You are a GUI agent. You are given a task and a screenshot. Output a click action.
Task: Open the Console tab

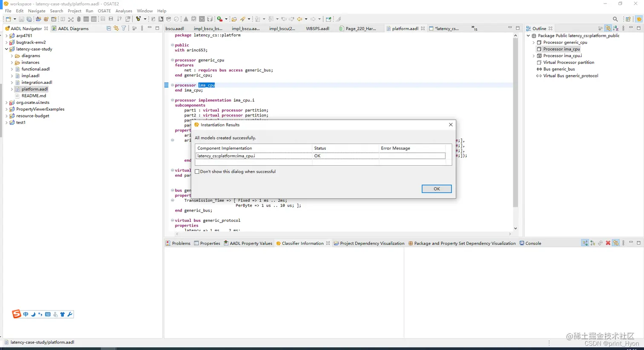[530, 243]
